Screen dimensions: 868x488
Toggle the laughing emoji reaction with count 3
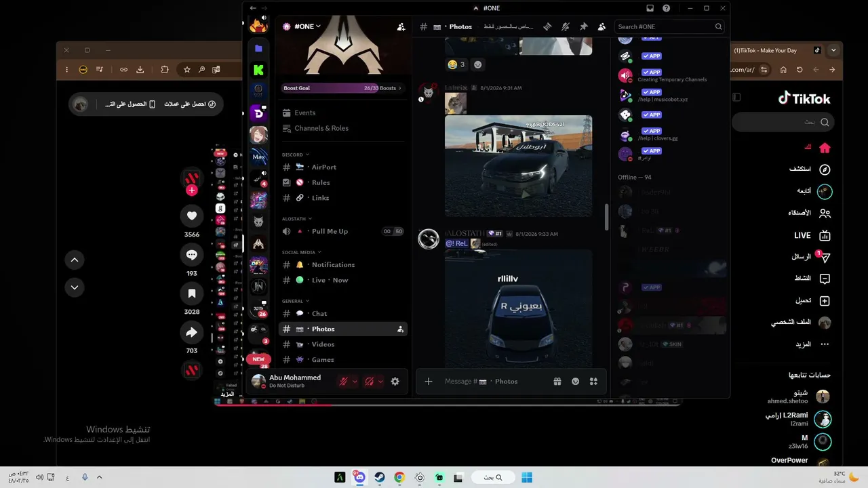click(x=456, y=64)
